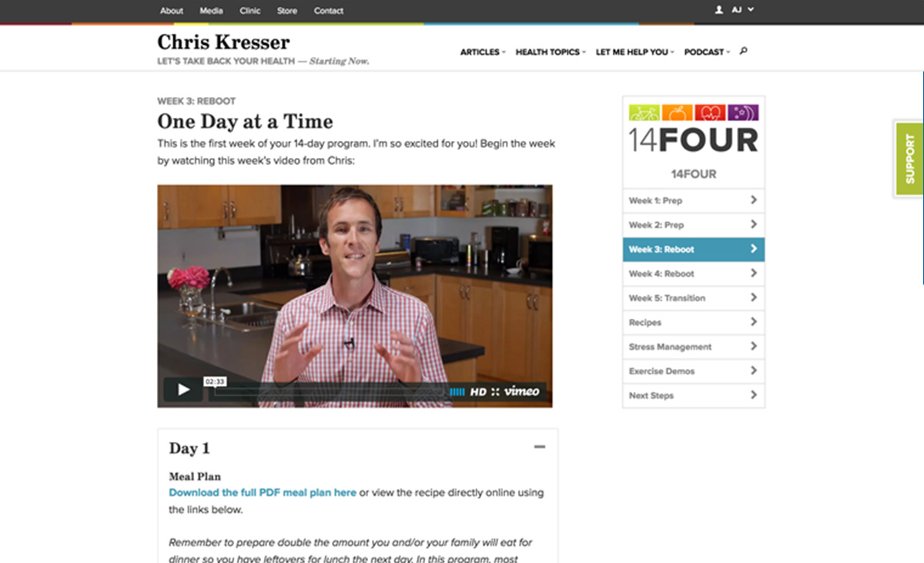Click the user profile icon in top bar
The height and width of the screenshot is (563, 924).
click(x=719, y=10)
